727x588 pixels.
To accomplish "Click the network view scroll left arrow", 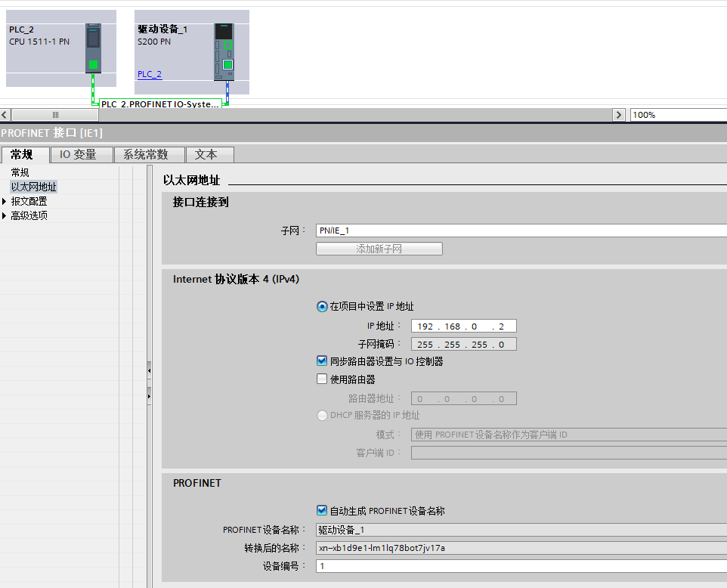I will pyautogui.click(x=5, y=115).
